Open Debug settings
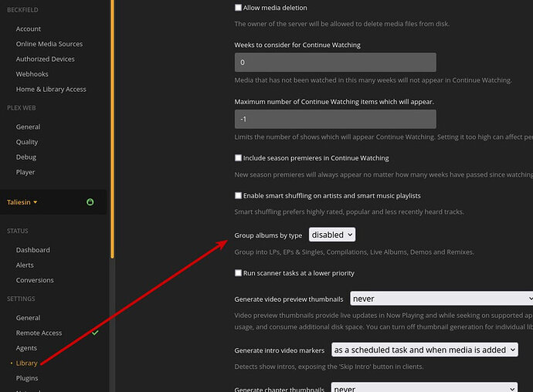The width and height of the screenshot is (533, 392). click(25, 157)
